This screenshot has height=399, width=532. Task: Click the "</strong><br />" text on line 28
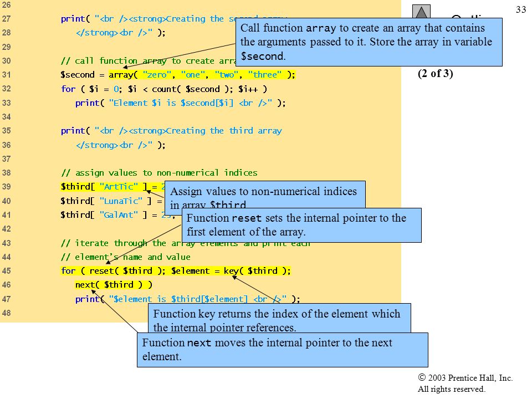tap(114, 33)
